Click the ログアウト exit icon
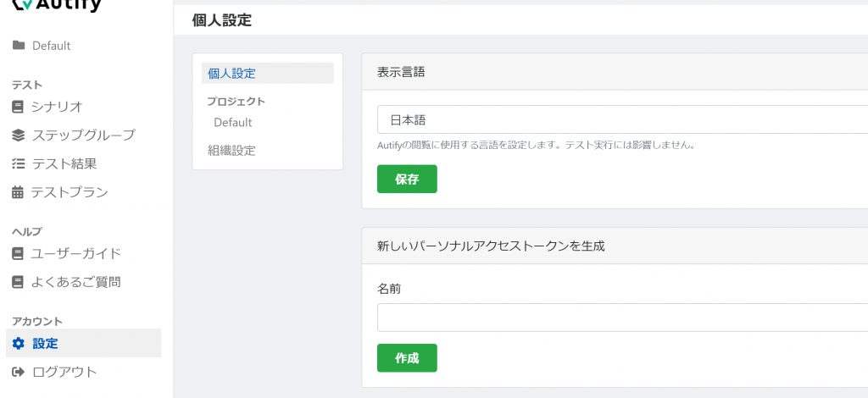Viewport: 868px width, 398px height. tap(19, 372)
